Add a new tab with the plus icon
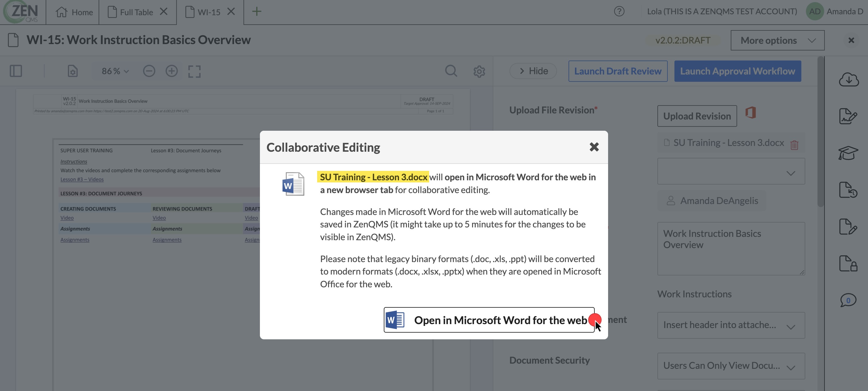Image resolution: width=868 pixels, height=391 pixels. pyautogui.click(x=257, y=12)
